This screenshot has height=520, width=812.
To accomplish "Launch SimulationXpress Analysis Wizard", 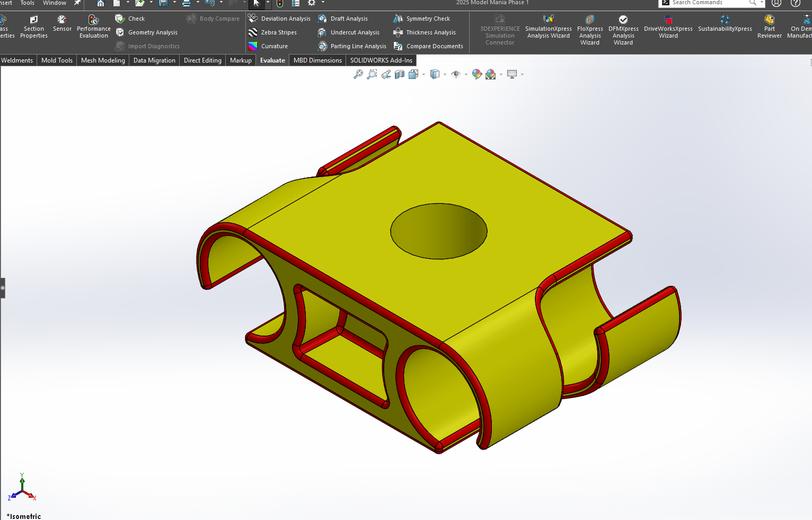I will [x=549, y=27].
